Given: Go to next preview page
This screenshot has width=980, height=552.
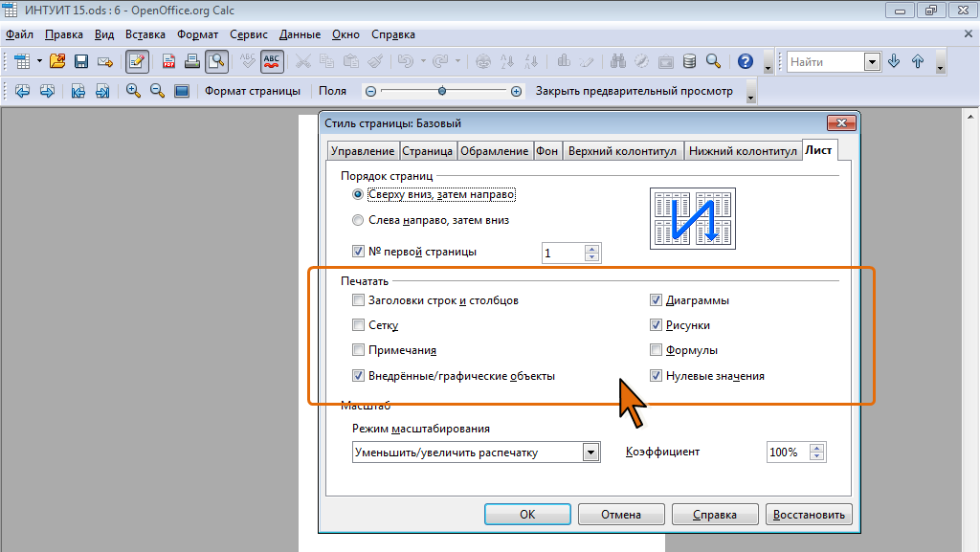Looking at the screenshot, I should click(47, 91).
